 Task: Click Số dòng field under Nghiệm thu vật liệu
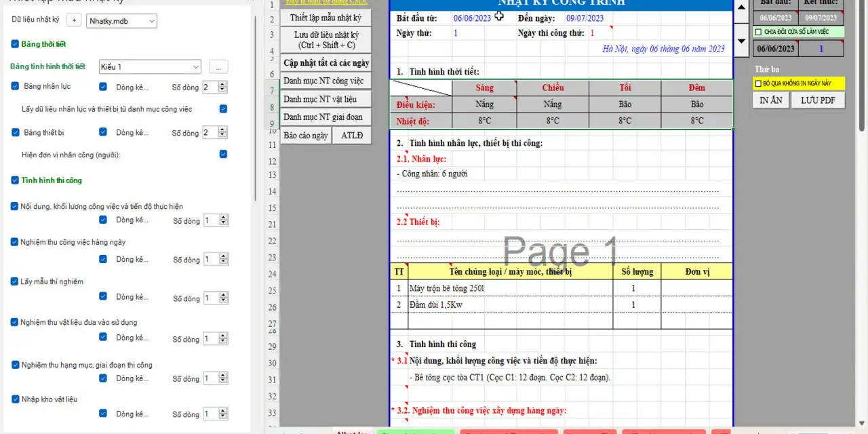tap(211, 338)
